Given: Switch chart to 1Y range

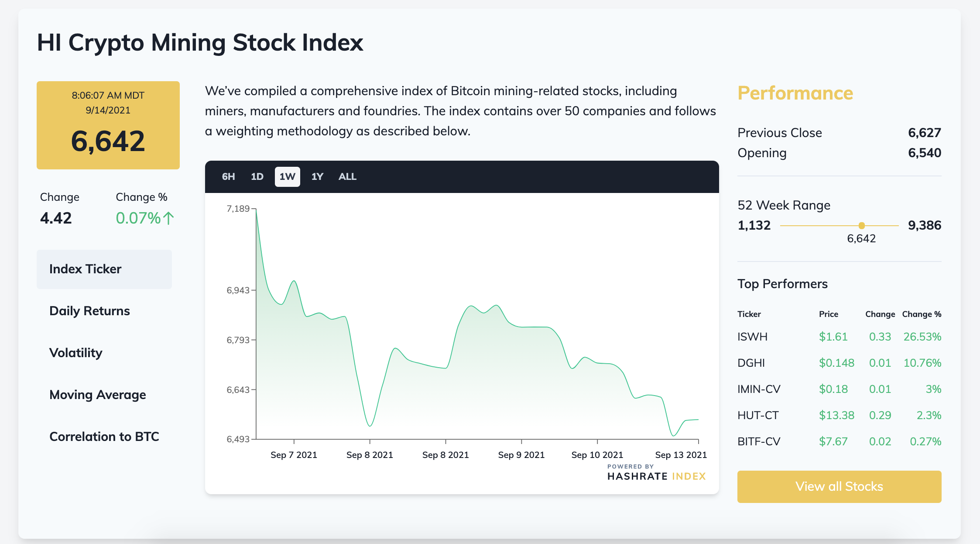Looking at the screenshot, I should (x=317, y=177).
